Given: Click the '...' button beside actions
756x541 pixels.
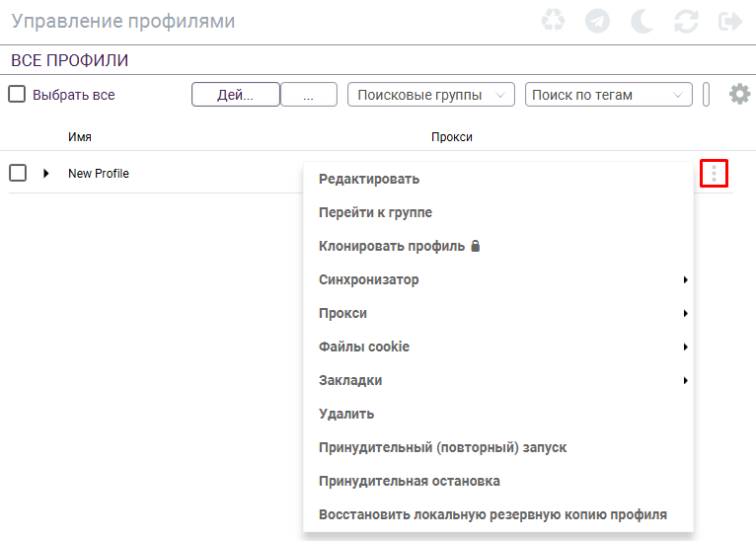Looking at the screenshot, I should [309, 95].
